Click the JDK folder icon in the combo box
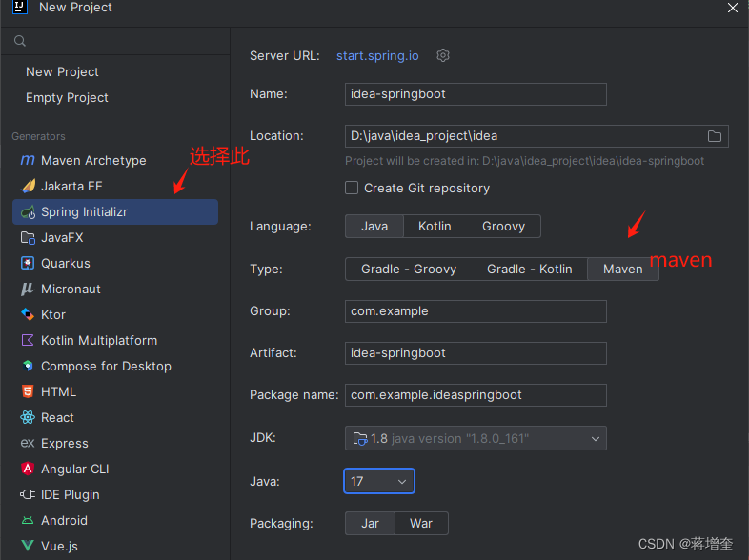The image size is (749, 560). point(359,438)
